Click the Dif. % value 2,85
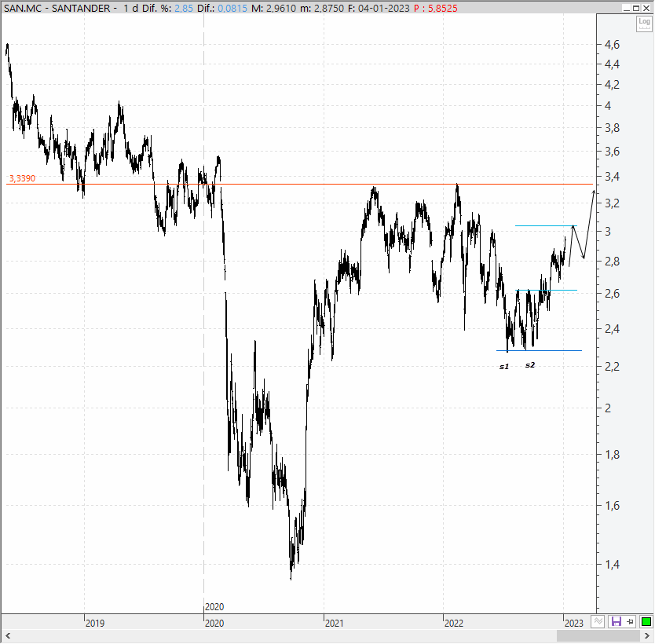The image size is (655, 644). [184, 9]
